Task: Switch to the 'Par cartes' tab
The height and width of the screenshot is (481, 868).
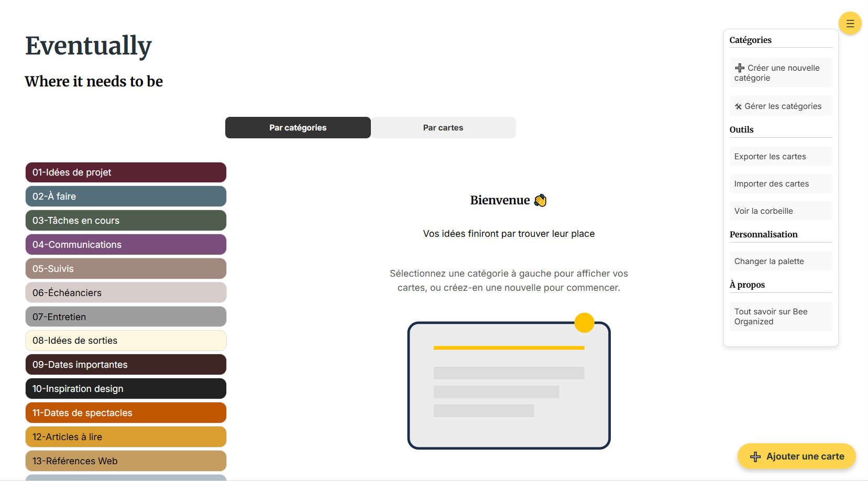Action: (443, 128)
